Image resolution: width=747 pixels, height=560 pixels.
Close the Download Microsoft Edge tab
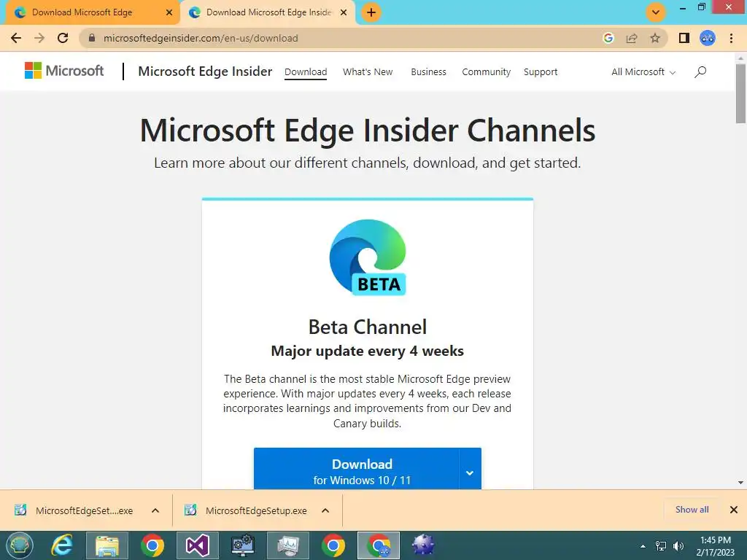point(169,12)
